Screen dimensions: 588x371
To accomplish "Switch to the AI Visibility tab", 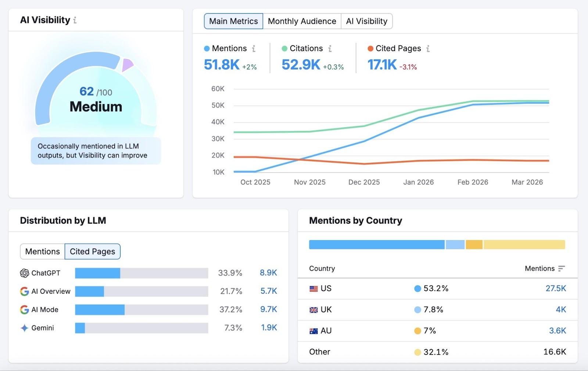I will (x=367, y=21).
